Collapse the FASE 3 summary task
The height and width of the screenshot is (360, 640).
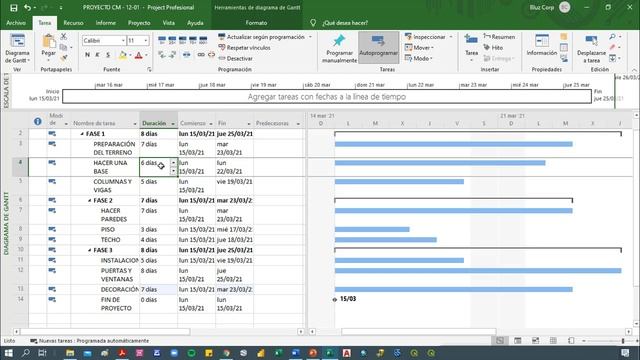tap(89, 250)
